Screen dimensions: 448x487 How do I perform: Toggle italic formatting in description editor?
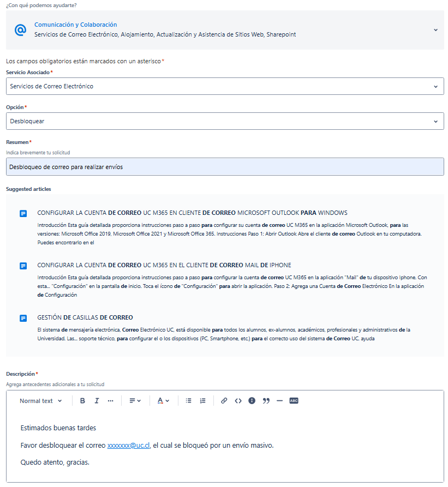point(97,401)
